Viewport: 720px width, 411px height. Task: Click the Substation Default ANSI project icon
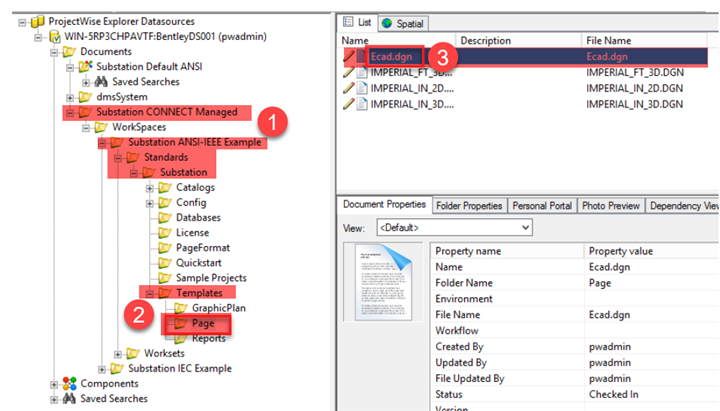85,67
